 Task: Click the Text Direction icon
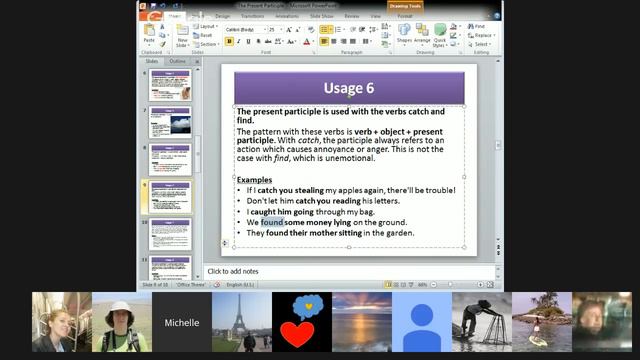[386, 26]
